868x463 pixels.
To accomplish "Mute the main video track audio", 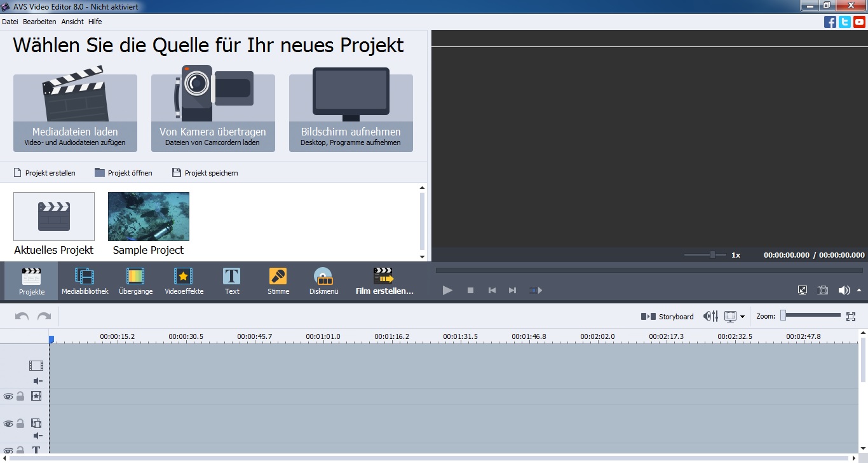I will [x=37, y=381].
